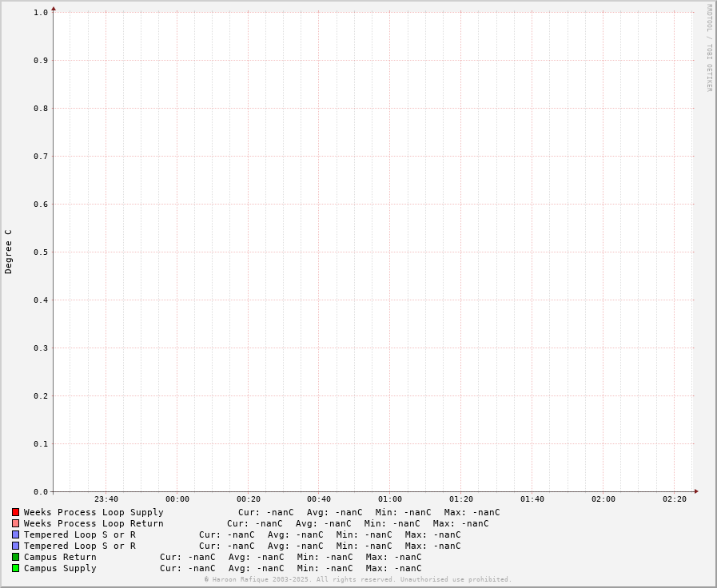717x588 pixels.
Task: Click the 23:40 time label on x-axis
Action: pos(106,499)
